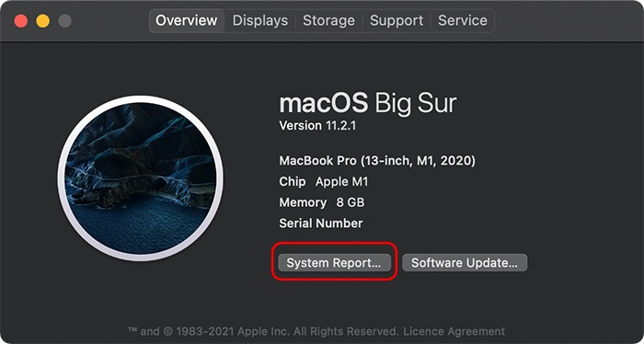Viewport: 644px width, 344px height.
Task: Go to the Service tab
Action: [463, 20]
